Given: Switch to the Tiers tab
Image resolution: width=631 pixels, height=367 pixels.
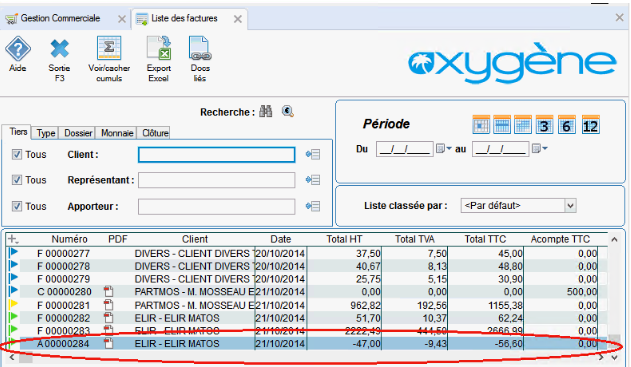Looking at the screenshot, I should pos(18,132).
